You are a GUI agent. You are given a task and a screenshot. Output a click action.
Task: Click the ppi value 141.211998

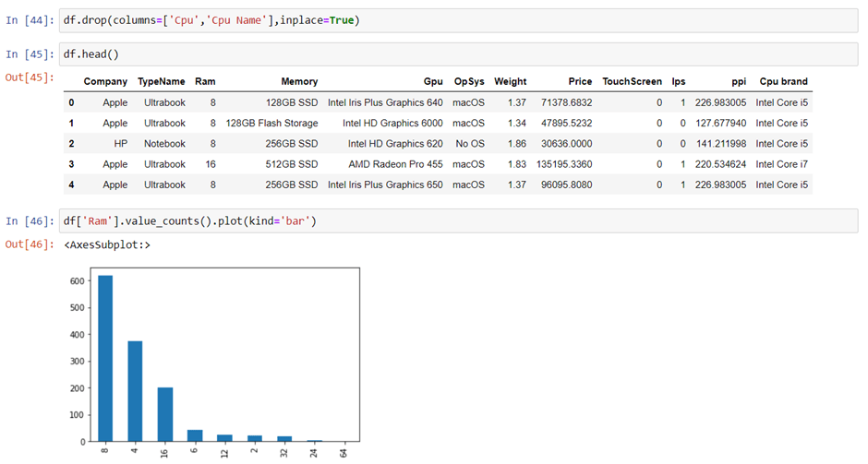tap(721, 143)
